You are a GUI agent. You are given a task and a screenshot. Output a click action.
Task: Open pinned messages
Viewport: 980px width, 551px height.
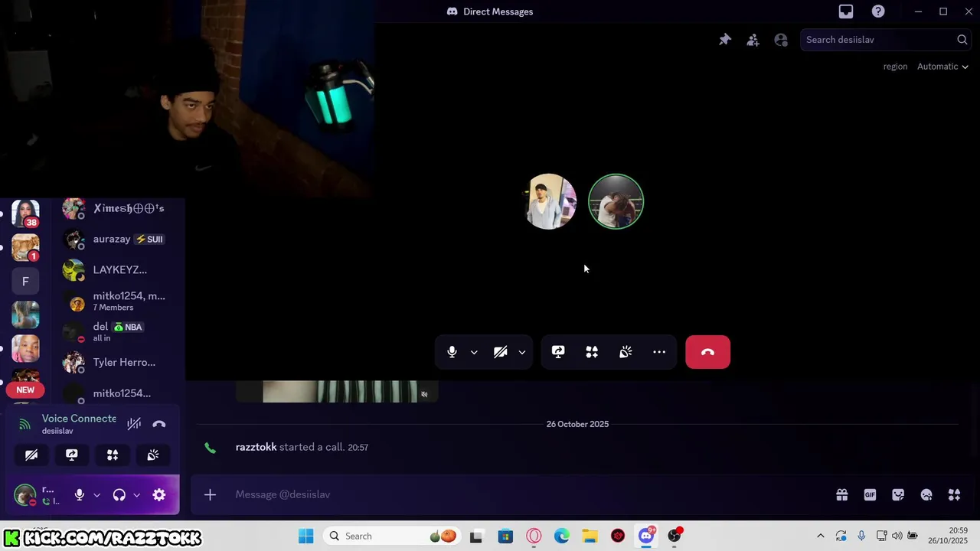coord(725,40)
